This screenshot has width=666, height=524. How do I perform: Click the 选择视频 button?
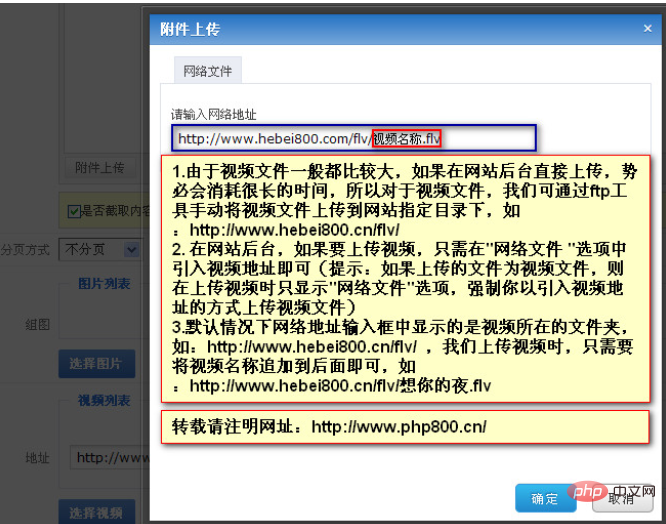point(96,512)
